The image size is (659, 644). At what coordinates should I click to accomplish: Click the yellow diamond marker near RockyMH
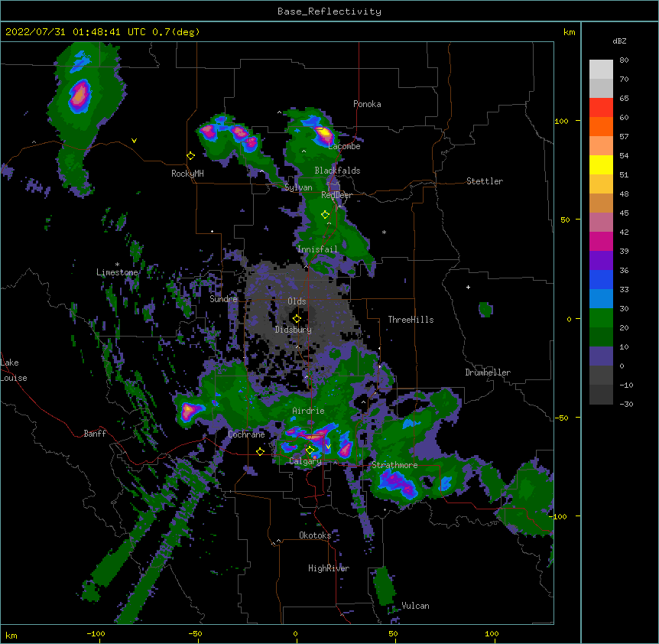(x=190, y=156)
